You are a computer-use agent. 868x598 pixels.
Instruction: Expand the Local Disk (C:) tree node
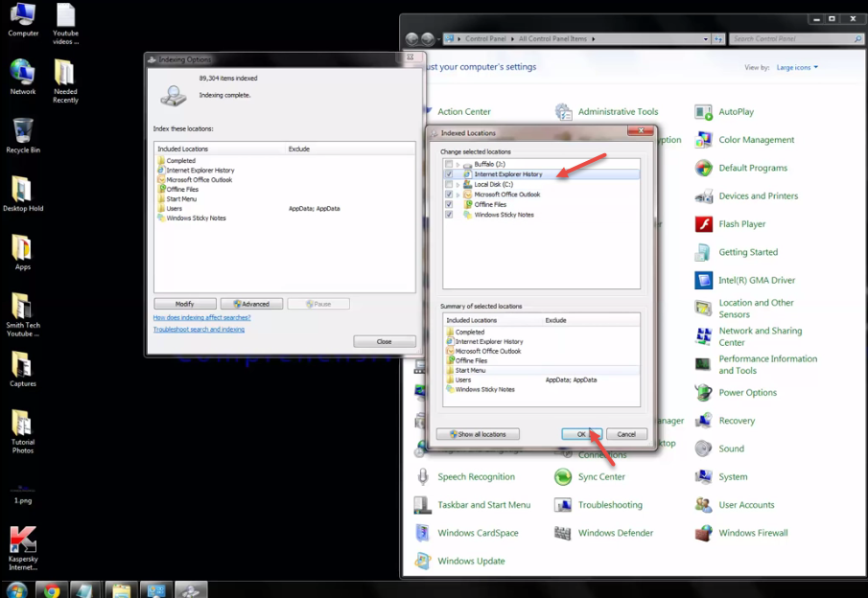pyautogui.click(x=457, y=184)
